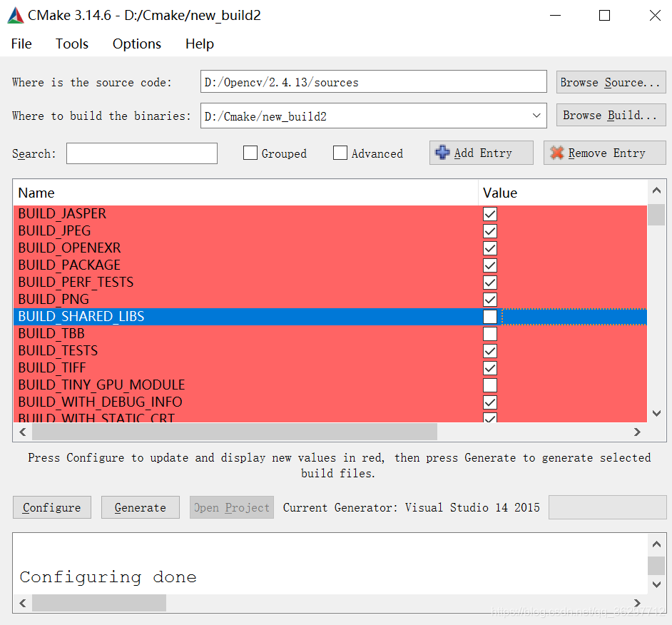Click Add Entry button
The width and height of the screenshot is (672, 625).
(x=482, y=153)
